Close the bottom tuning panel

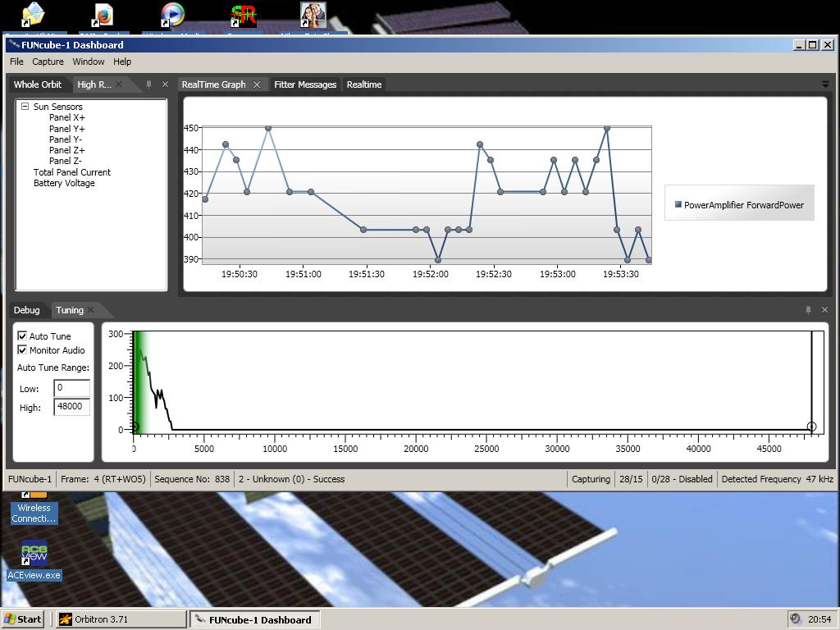coord(825,309)
